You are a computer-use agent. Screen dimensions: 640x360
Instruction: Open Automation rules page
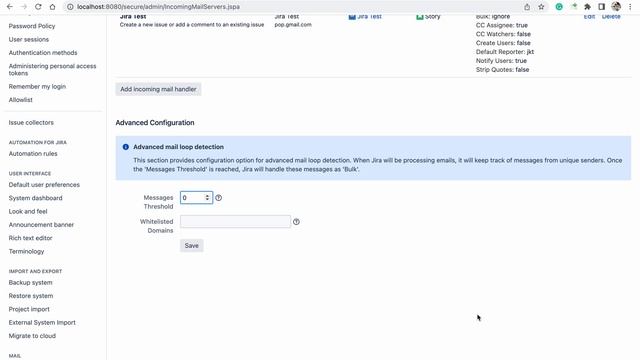(x=33, y=154)
